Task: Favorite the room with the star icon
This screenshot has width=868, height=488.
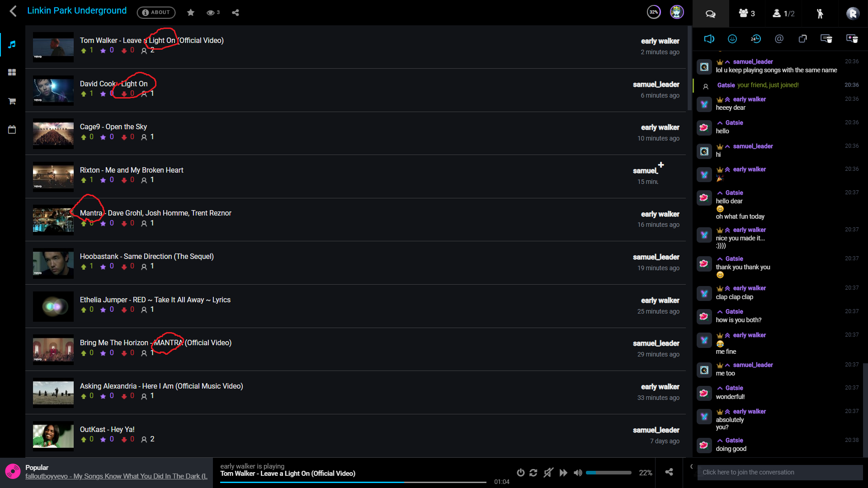Action: click(191, 13)
